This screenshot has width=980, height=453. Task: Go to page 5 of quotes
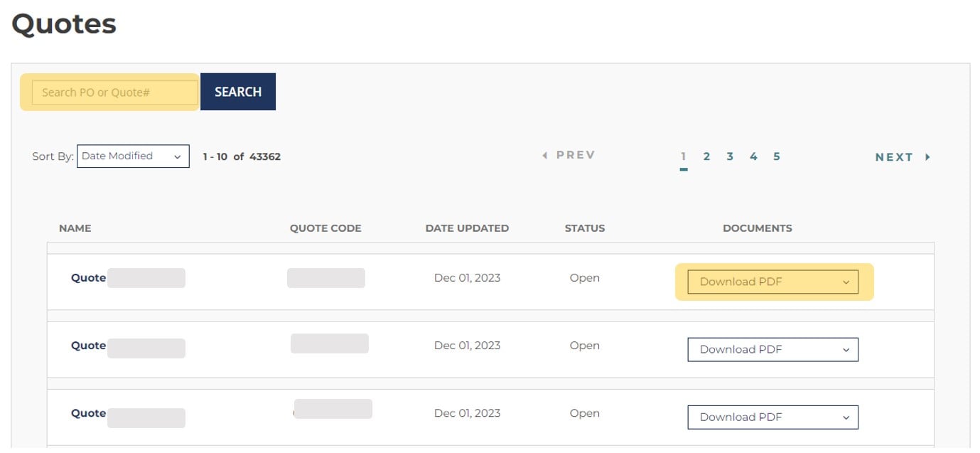click(x=777, y=156)
